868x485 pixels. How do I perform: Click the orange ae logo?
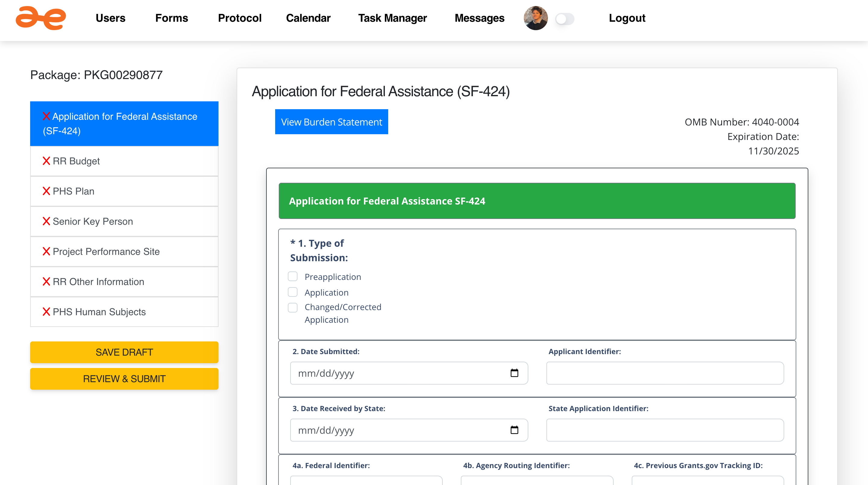coord(41,18)
